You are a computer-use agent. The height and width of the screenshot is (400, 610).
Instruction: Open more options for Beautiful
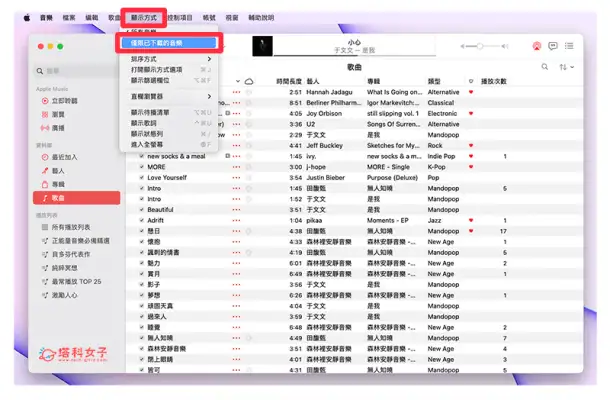click(236, 210)
